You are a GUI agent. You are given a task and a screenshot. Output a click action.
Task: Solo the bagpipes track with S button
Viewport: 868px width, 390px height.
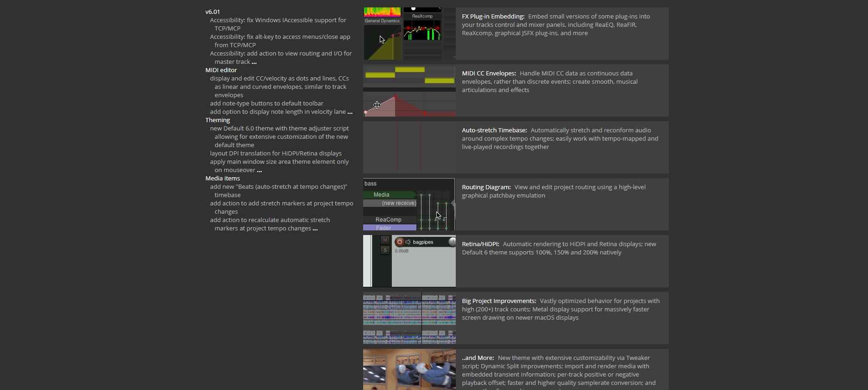point(385,250)
